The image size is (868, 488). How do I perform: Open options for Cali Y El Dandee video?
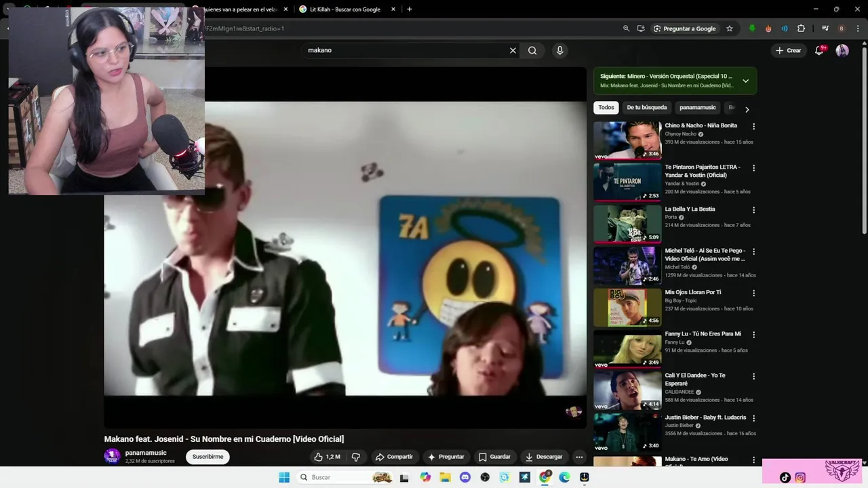(x=753, y=376)
